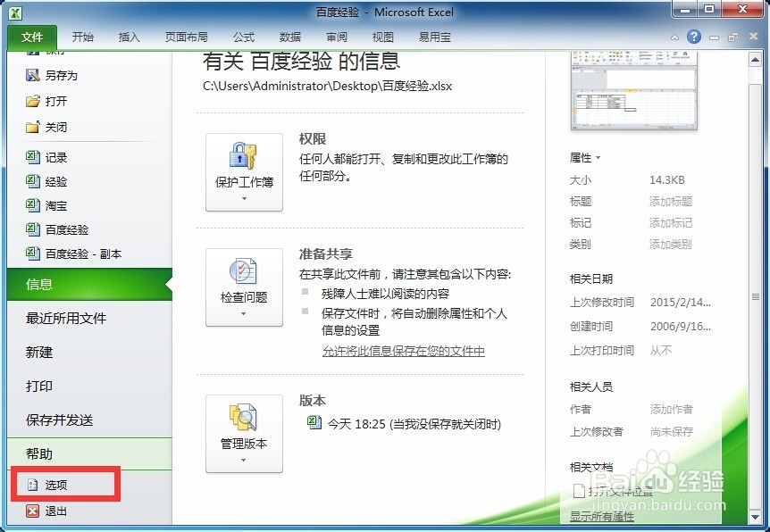Image resolution: width=770 pixels, height=532 pixels.
Task: Expand the 检查问题 dropdown arrow
Action: click(244, 313)
